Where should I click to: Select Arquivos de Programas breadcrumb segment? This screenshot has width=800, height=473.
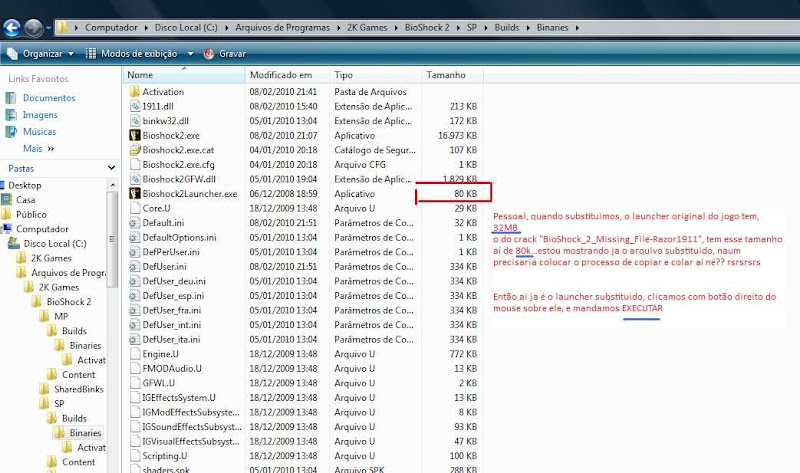point(282,28)
